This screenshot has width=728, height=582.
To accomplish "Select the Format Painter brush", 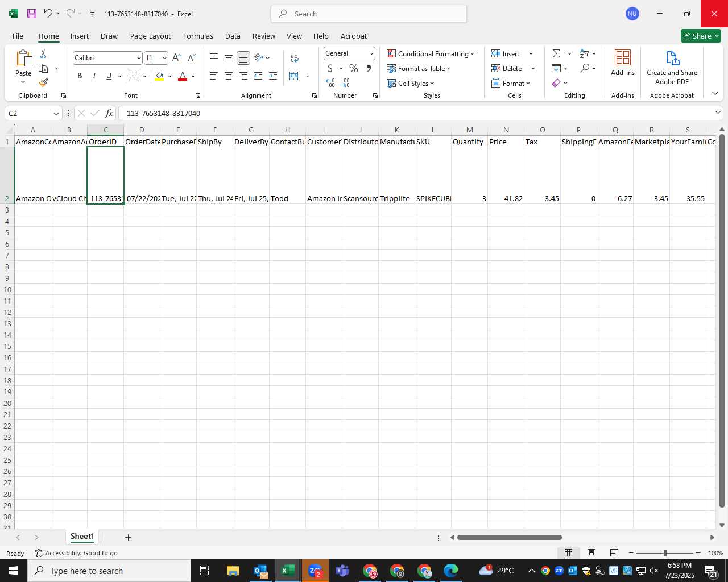I will coord(43,82).
